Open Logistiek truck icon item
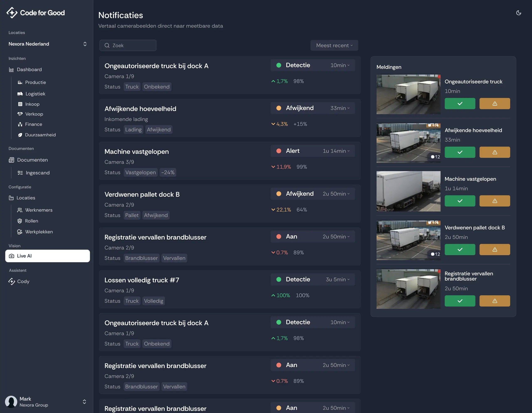 click(x=35, y=94)
